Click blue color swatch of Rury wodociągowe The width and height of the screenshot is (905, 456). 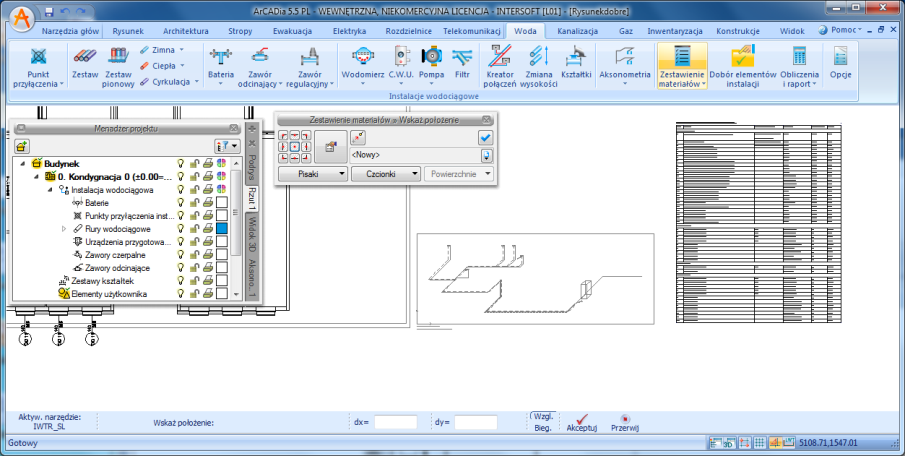(x=222, y=229)
